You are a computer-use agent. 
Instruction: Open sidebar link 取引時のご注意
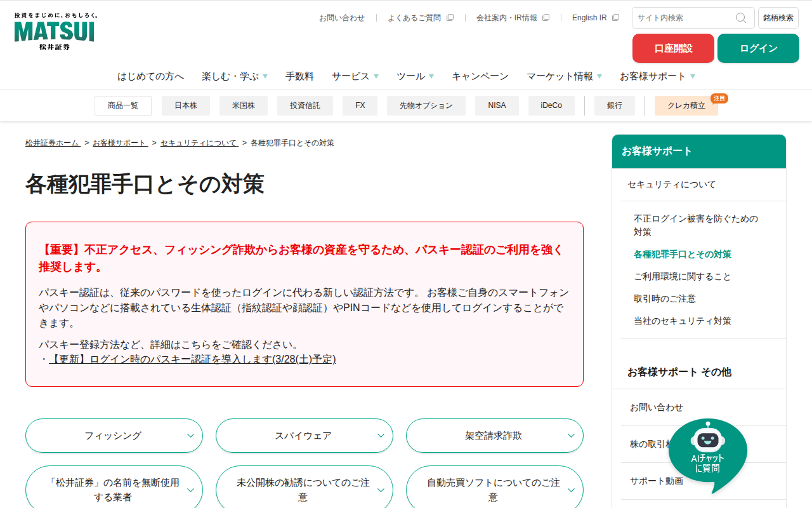point(665,299)
